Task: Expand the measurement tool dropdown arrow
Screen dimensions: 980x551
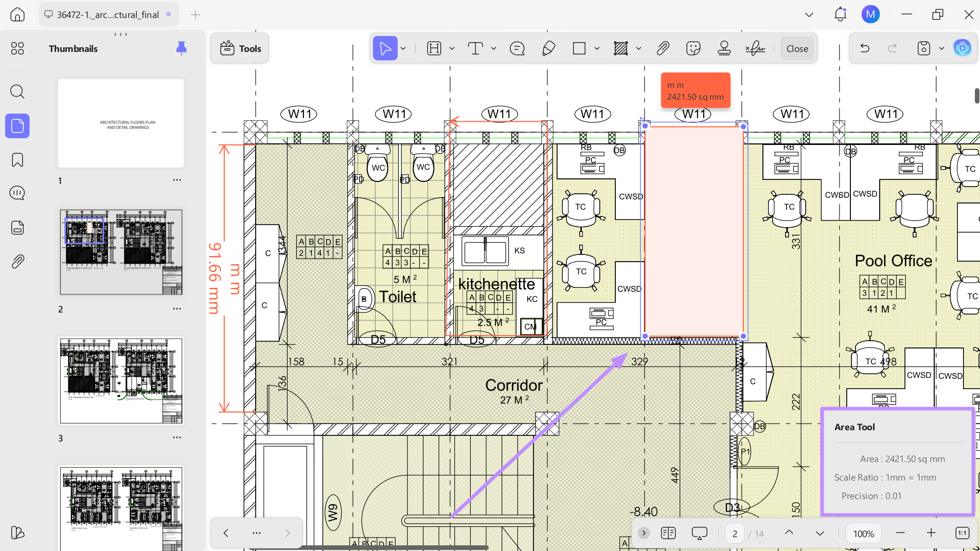Action: click(x=638, y=49)
